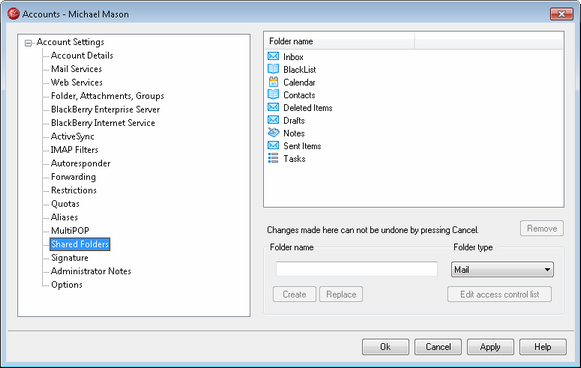Click the Ok button
This screenshot has width=581, height=368.
click(x=385, y=347)
